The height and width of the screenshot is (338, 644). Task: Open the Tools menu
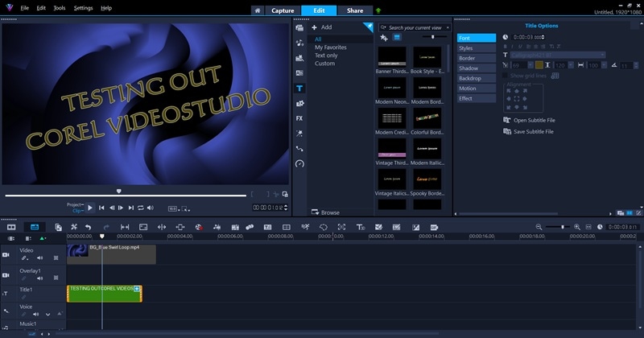click(59, 8)
